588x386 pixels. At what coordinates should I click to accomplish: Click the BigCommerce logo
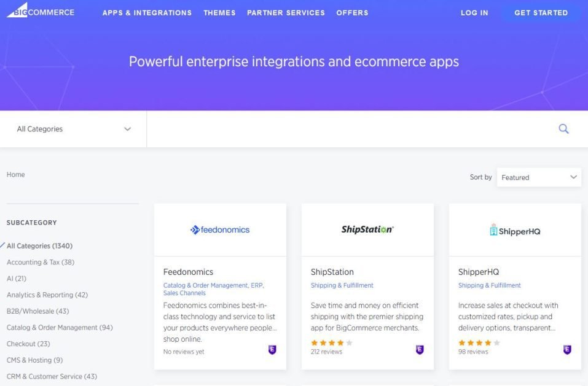(x=41, y=10)
